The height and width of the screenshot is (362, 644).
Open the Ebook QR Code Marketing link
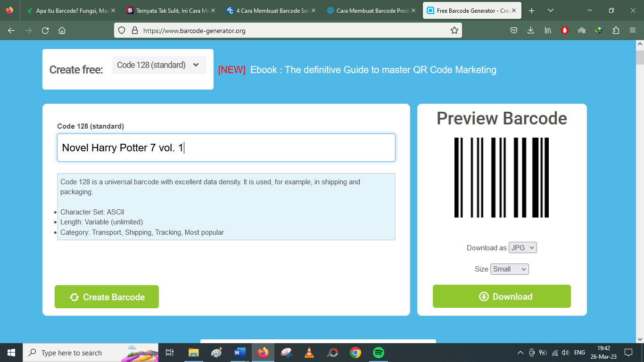pyautogui.click(x=373, y=70)
